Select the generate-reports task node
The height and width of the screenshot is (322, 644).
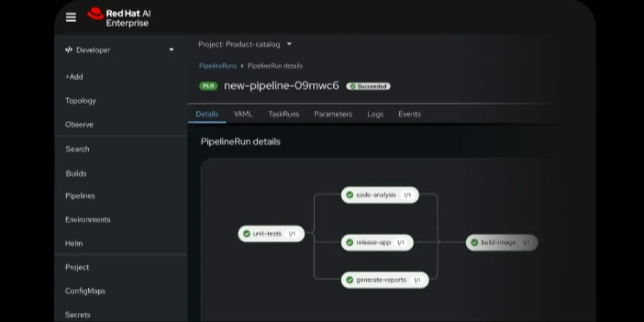[385, 280]
